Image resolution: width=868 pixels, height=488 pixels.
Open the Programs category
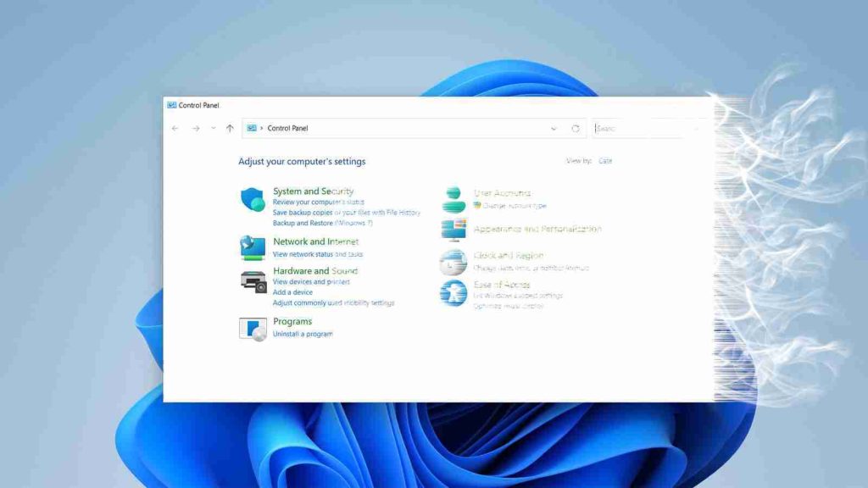tap(292, 321)
